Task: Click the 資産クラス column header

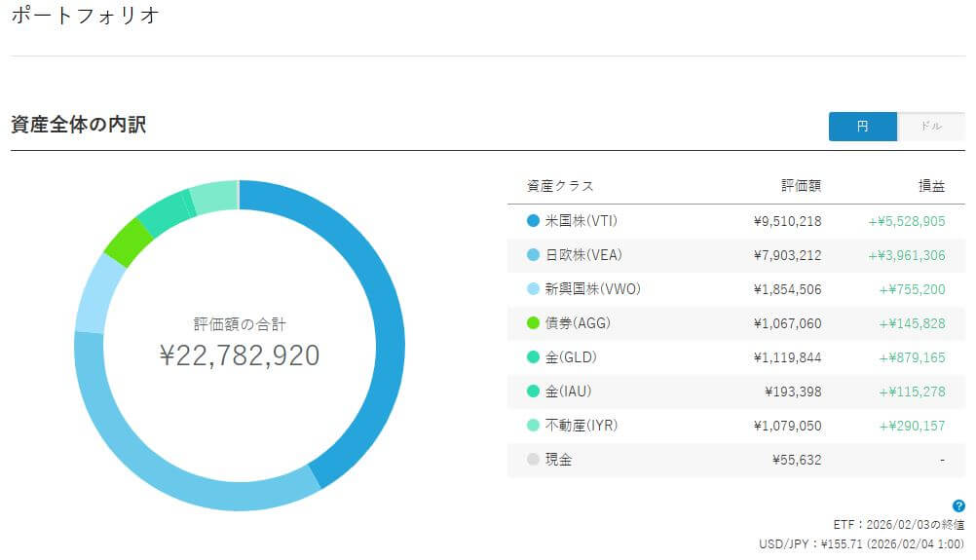Action: (x=560, y=186)
